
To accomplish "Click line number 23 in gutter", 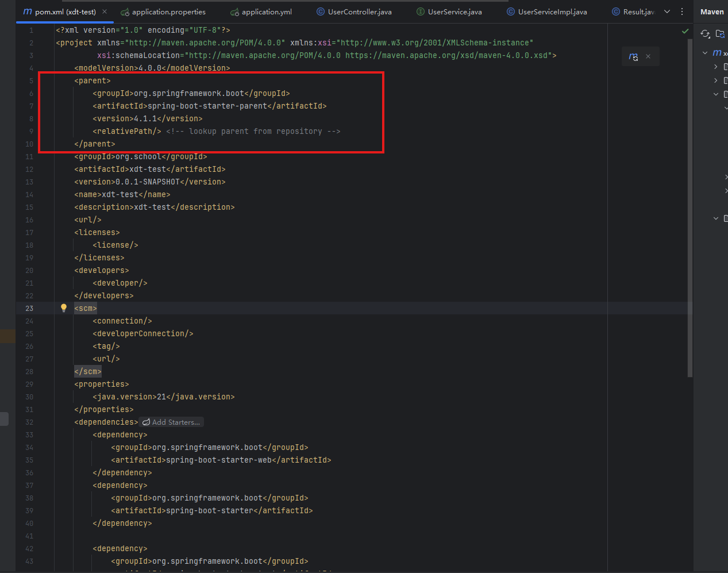I will (x=29, y=308).
